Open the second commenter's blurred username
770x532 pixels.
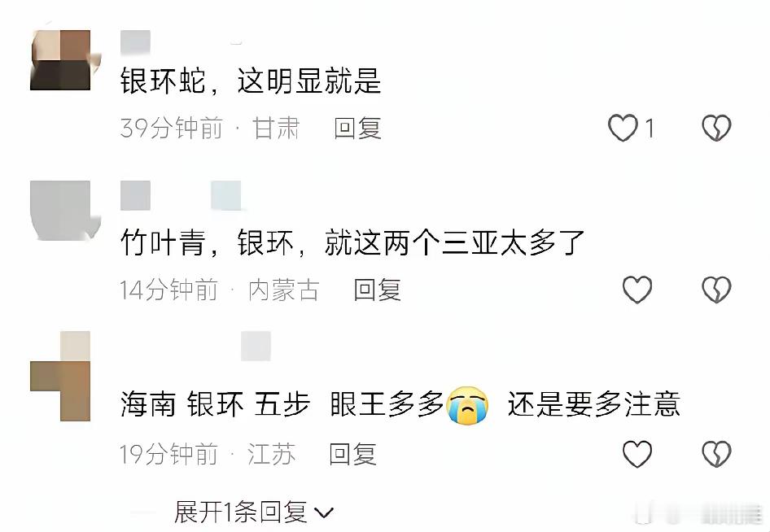[x=181, y=195]
